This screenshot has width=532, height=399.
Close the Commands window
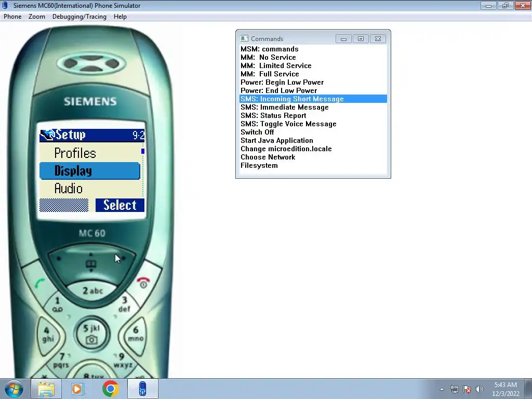point(378,39)
